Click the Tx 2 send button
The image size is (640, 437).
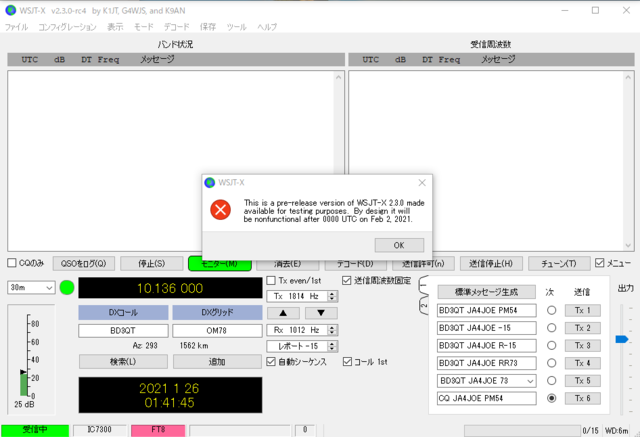pyautogui.click(x=582, y=328)
